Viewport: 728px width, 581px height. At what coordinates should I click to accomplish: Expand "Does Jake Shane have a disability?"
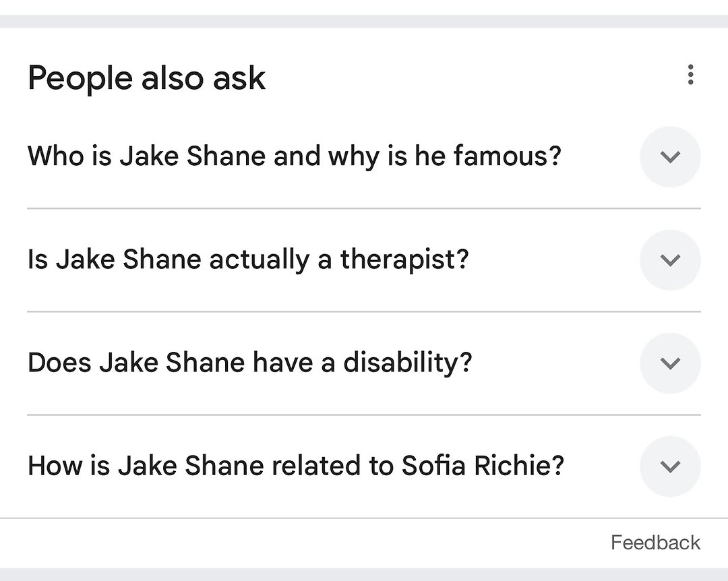[249, 363]
